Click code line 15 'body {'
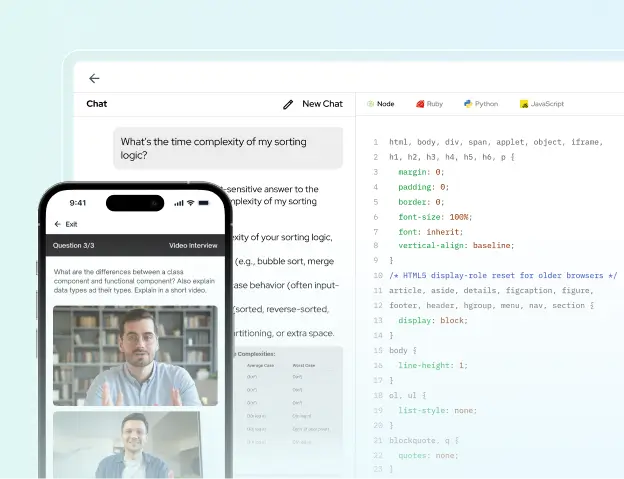This screenshot has height=479, width=624. [403, 350]
